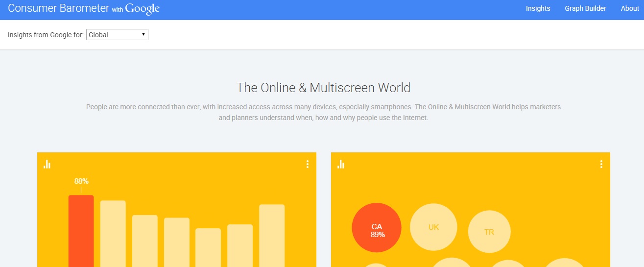Click the bar chart icon on left card

tap(47, 164)
